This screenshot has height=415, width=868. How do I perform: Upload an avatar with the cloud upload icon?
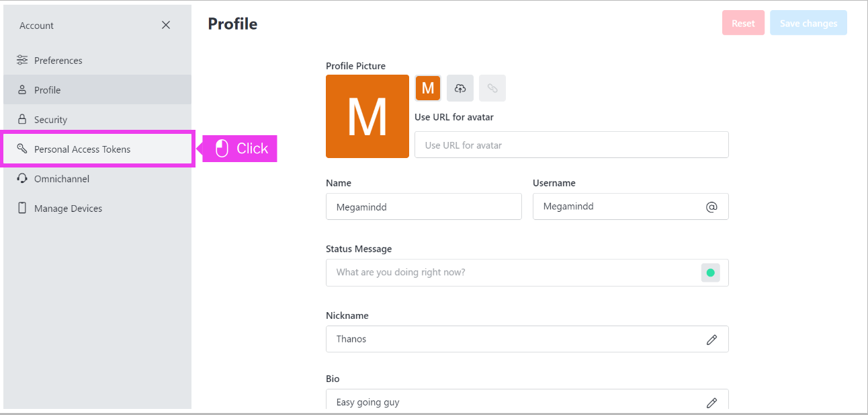point(460,88)
